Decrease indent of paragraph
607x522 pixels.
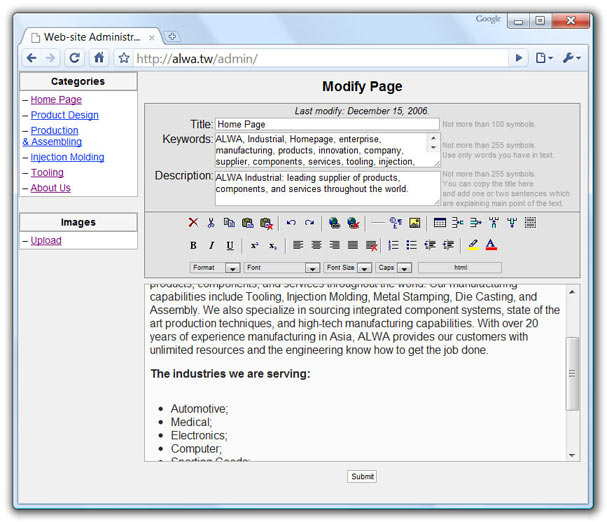(x=430, y=245)
